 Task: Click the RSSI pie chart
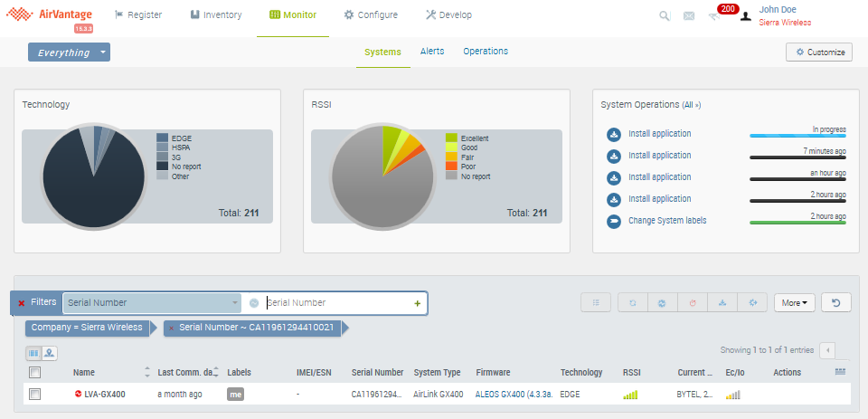382,176
